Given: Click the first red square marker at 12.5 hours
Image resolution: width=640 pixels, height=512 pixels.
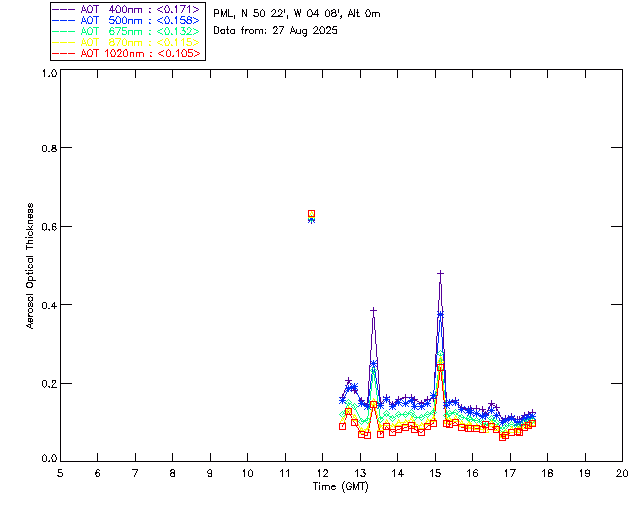Looking at the screenshot, I should tap(342, 426).
